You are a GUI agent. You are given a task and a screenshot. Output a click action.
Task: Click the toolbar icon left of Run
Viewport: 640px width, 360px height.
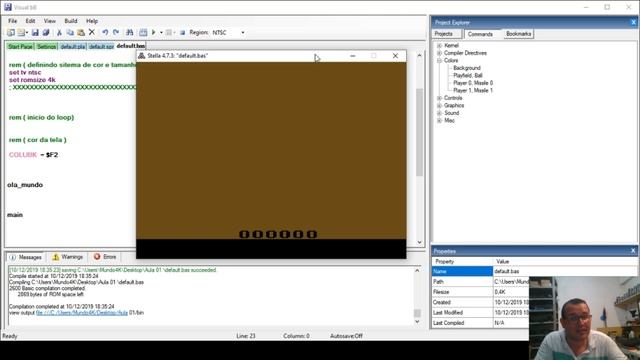(143, 32)
